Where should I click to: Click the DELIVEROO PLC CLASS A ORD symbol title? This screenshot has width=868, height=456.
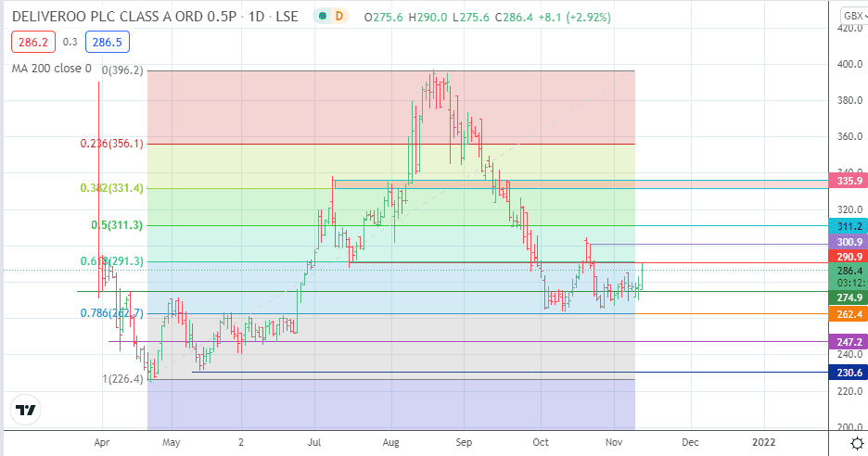point(124,17)
